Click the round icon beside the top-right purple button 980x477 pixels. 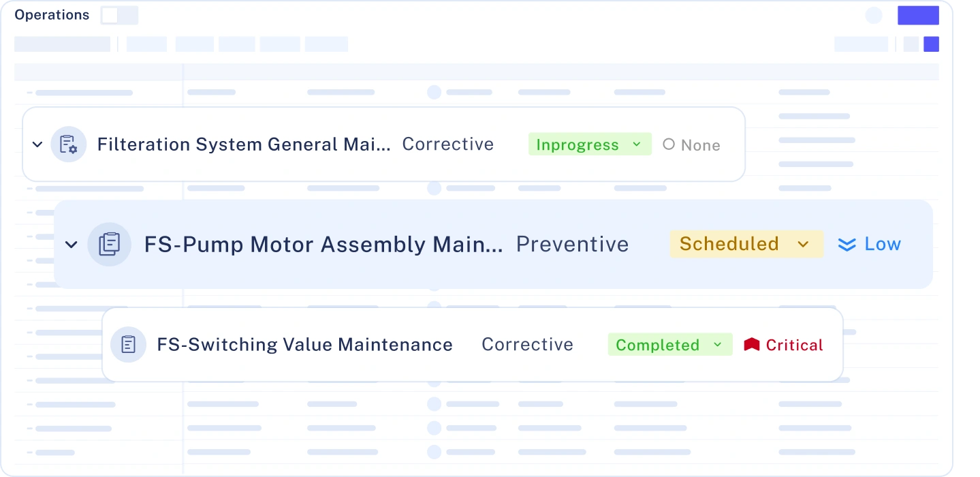click(874, 16)
